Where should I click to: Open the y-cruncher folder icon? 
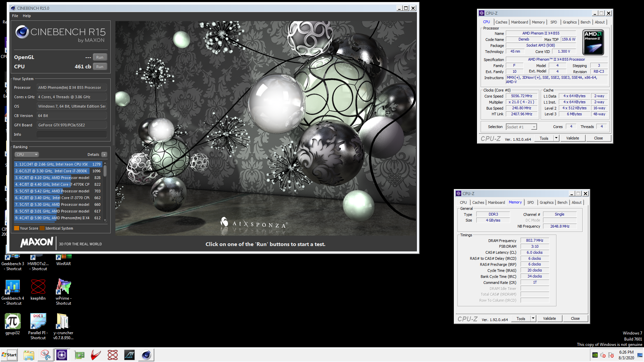[63, 327]
